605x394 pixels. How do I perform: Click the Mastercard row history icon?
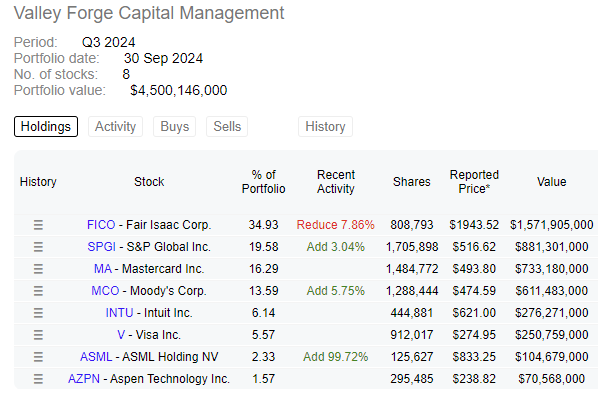[38, 269]
